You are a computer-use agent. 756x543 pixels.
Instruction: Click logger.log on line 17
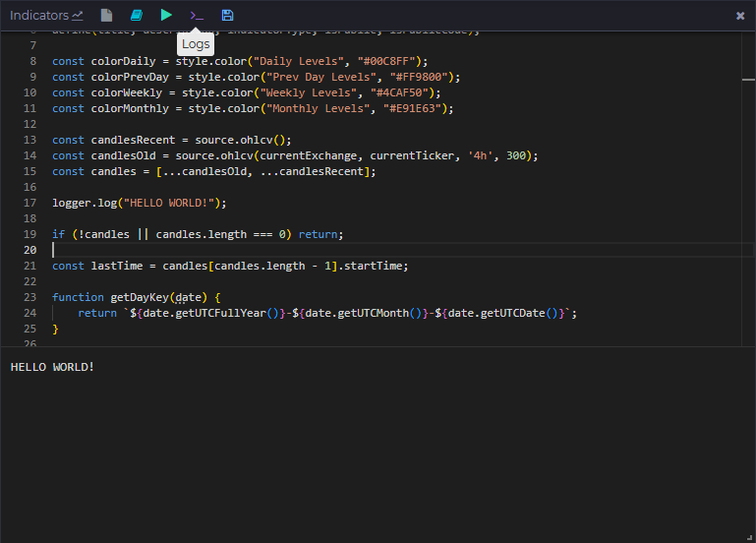85,203
